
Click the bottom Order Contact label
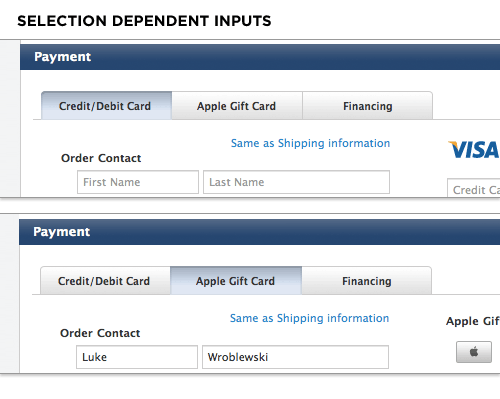pyautogui.click(x=100, y=333)
